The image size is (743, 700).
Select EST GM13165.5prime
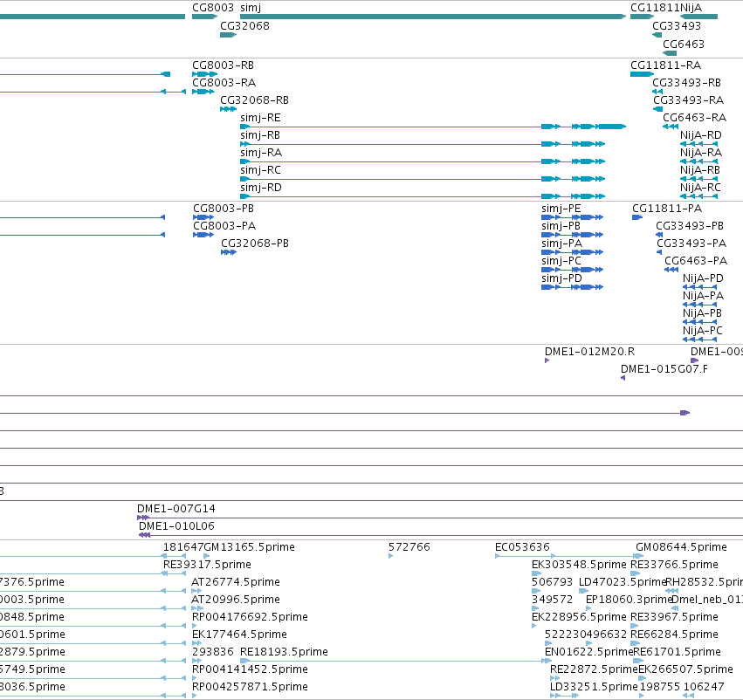click(249, 547)
